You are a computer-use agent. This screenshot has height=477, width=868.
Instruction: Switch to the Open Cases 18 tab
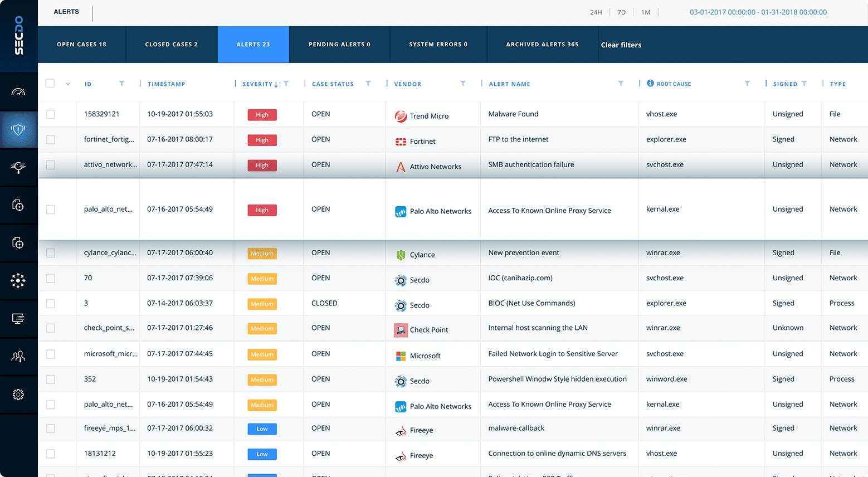pos(81,45)
